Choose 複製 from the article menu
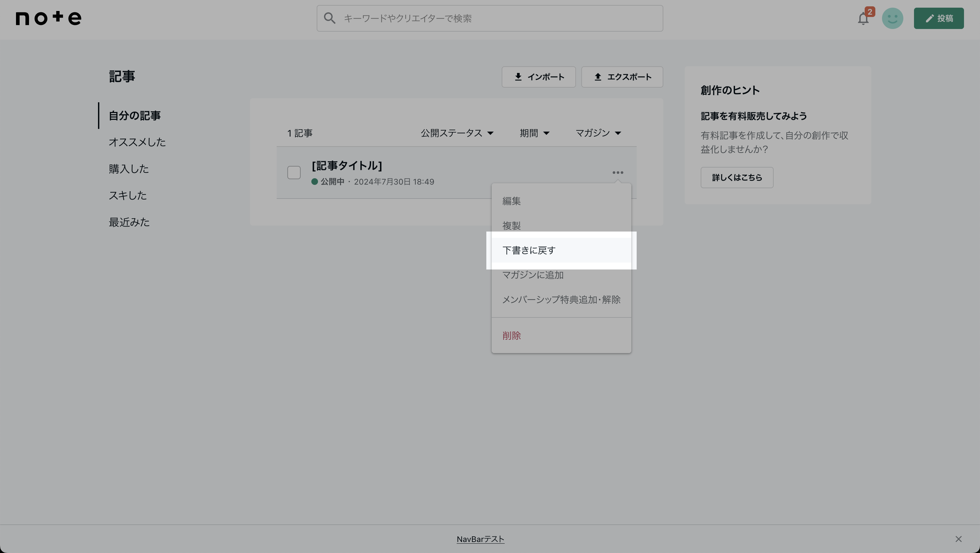 (561, 226)
